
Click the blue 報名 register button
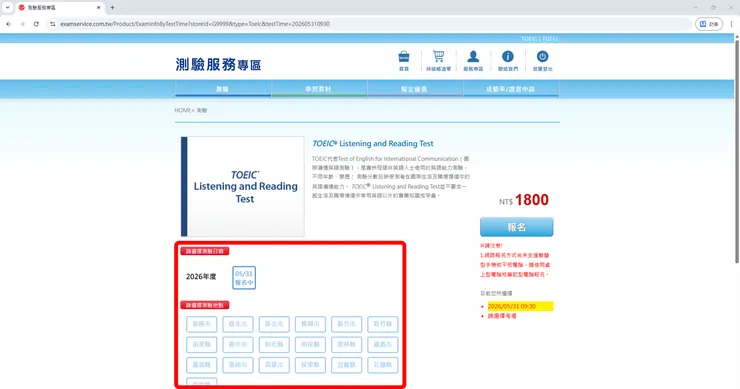[x=517, y=227]
